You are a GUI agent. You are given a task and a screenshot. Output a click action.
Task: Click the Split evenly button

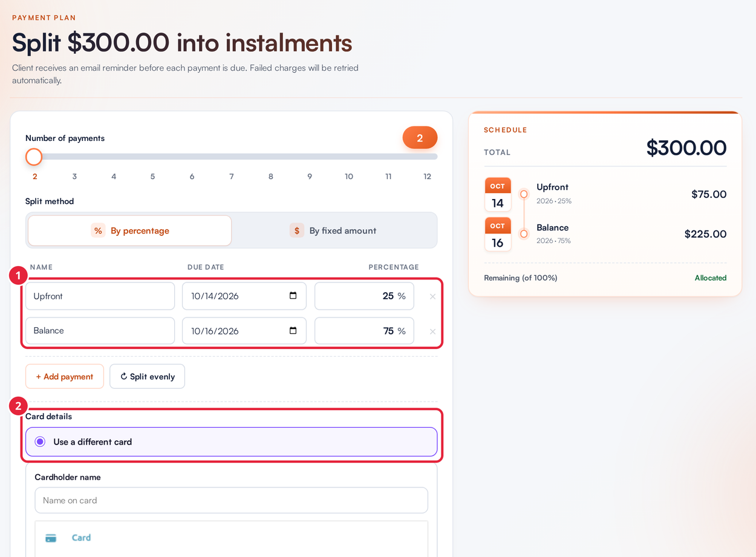point(147,376)
